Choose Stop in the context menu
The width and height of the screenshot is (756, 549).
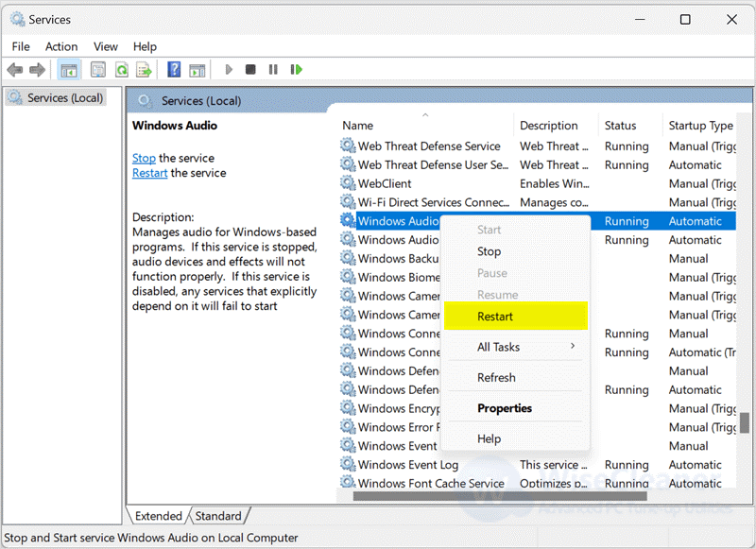coord(515,251)
